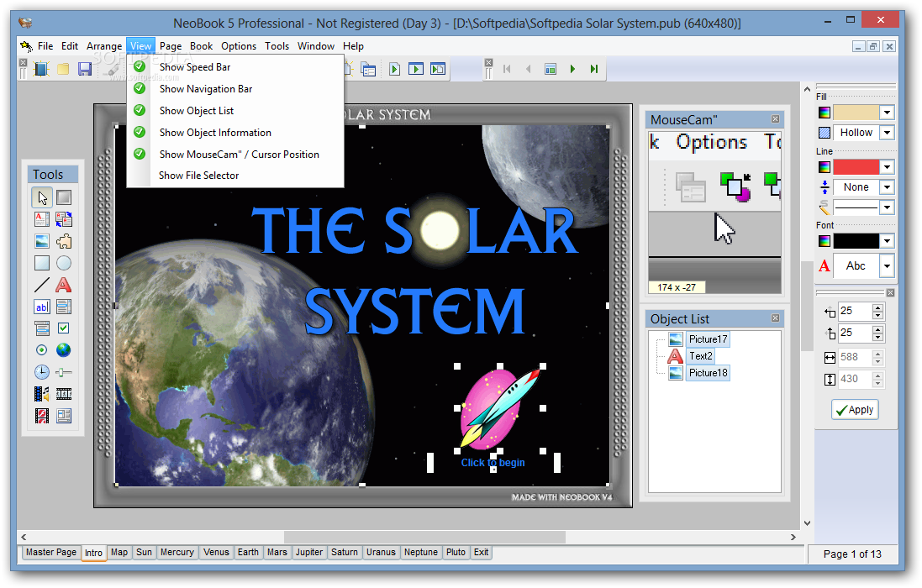This screenshot has height=588, width=922.
Task: Jump to the last page with green arrow
Action: (594, 70)
